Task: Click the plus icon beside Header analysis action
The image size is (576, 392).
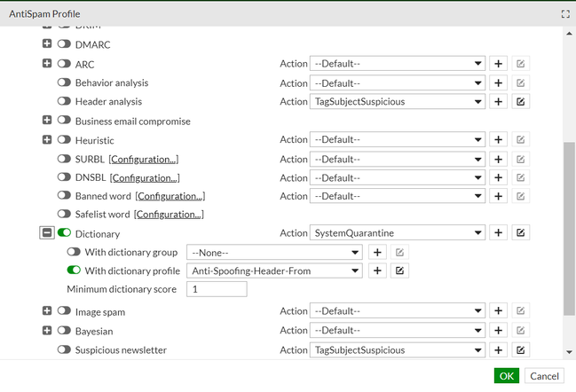Action: coord(499,102)
